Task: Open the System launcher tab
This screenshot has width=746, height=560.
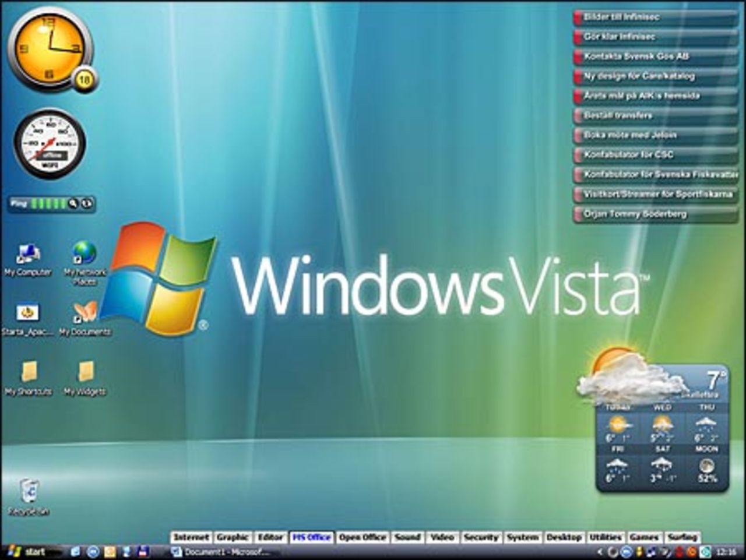Action: (523, 537)
